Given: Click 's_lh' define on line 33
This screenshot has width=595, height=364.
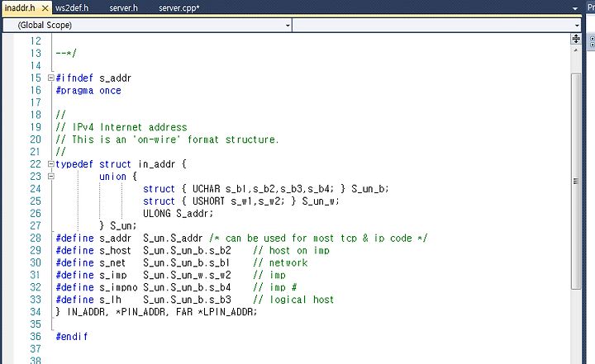Looking at the screenshot, I should coord(110,300).
